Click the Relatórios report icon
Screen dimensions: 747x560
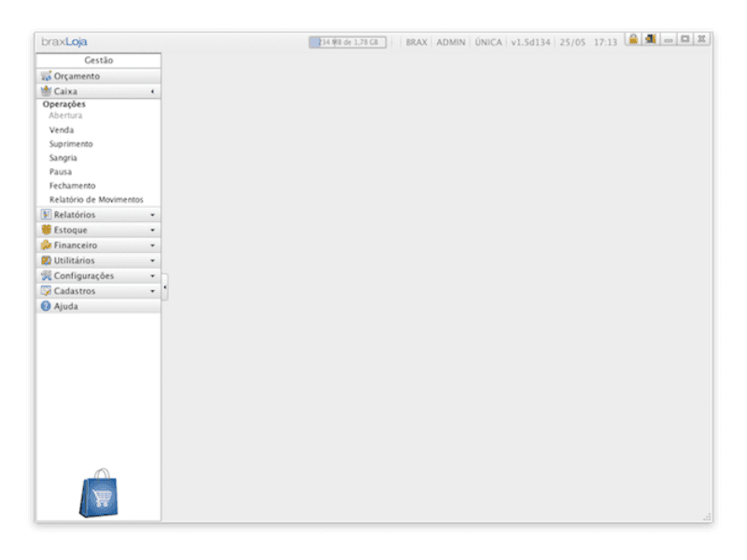46,215
